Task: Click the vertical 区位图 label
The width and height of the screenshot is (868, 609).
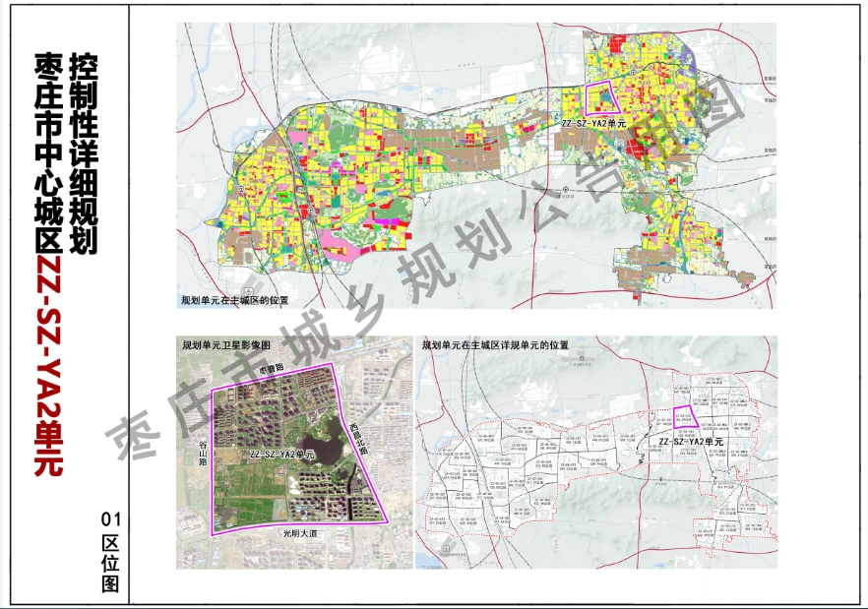Action: point(110,563)
